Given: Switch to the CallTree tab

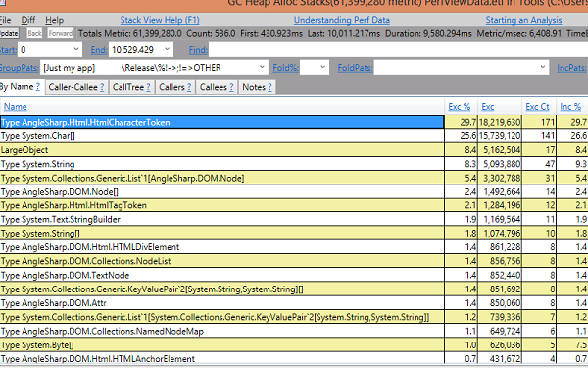Looking at the screenshot, I should [x=131, y=87].
